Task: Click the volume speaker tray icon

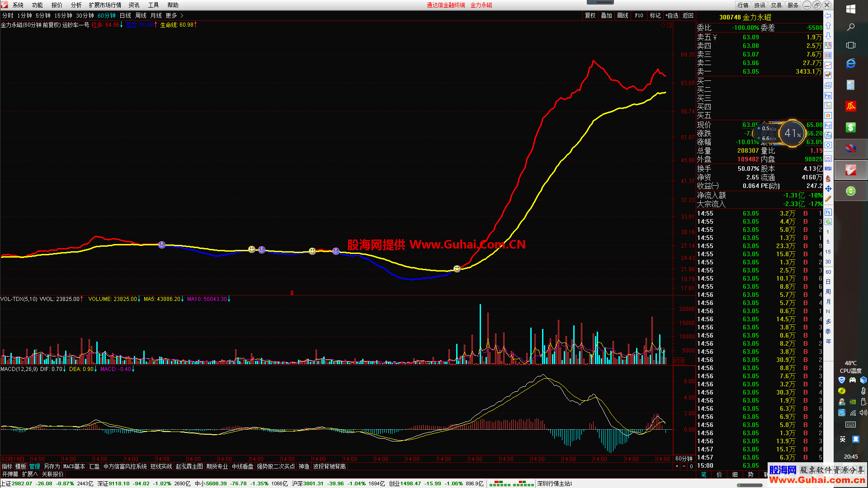Action: pos(863,413)
